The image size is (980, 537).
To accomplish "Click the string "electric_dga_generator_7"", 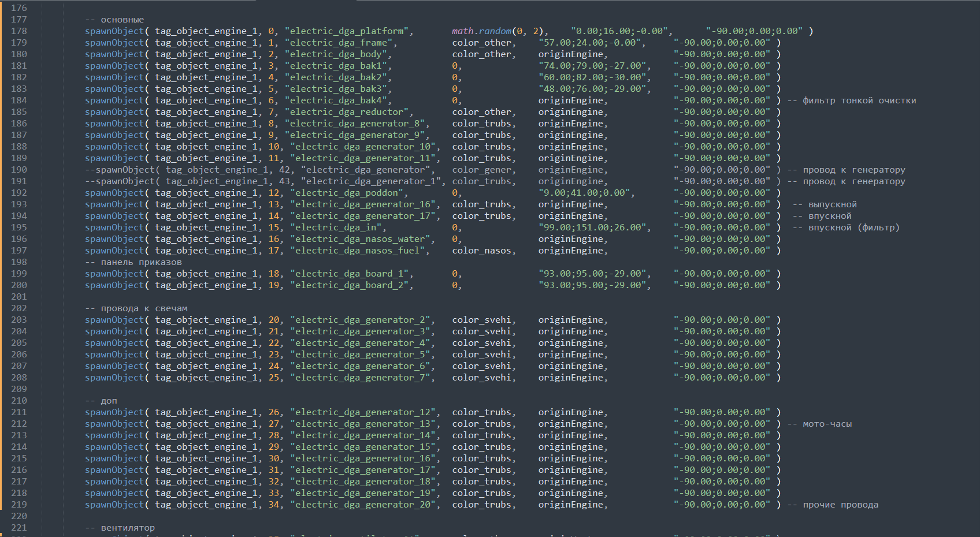I will click(361, 378).
